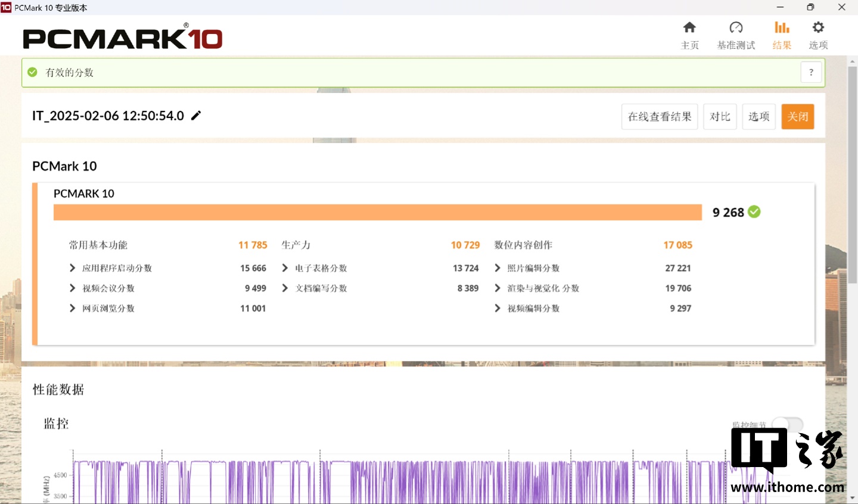
Task: Select the 基准测试 tab label
Action: click(736, 45)
